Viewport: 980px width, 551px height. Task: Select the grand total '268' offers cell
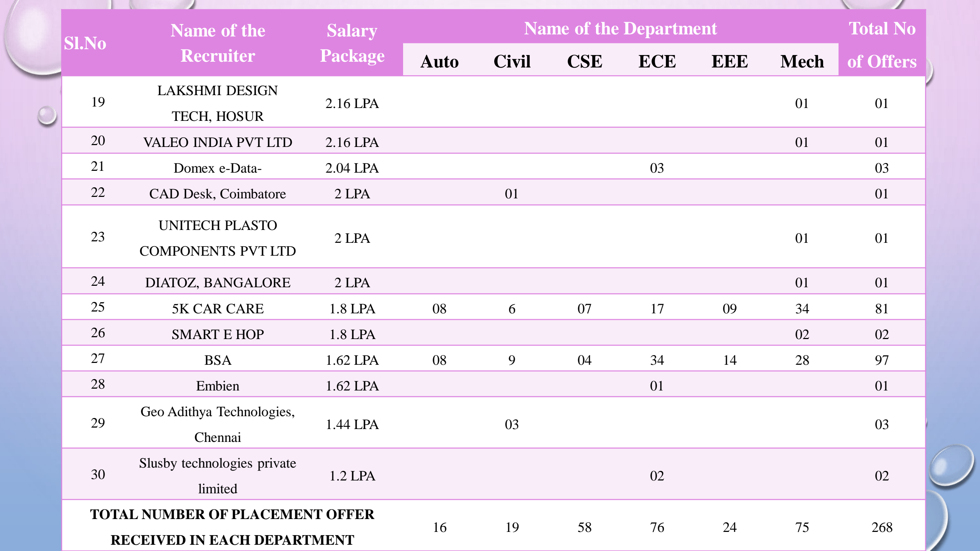click(882, 527)
